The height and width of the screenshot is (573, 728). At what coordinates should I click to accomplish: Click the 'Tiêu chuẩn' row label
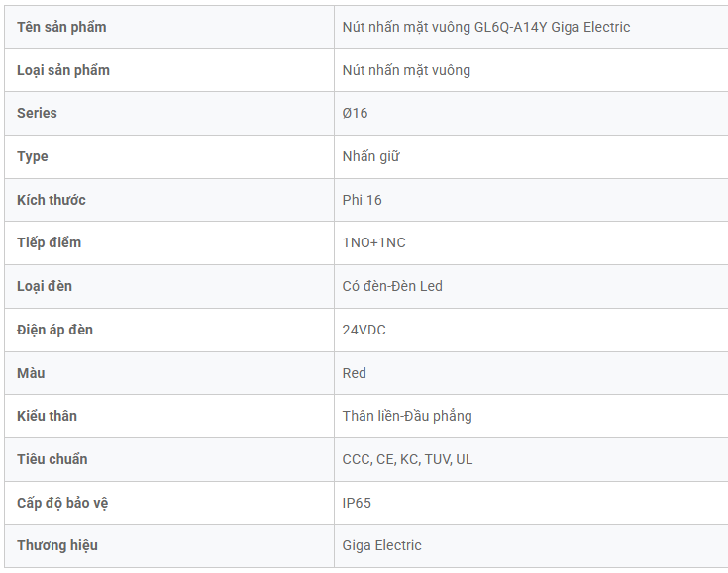(x=52, y=459)
